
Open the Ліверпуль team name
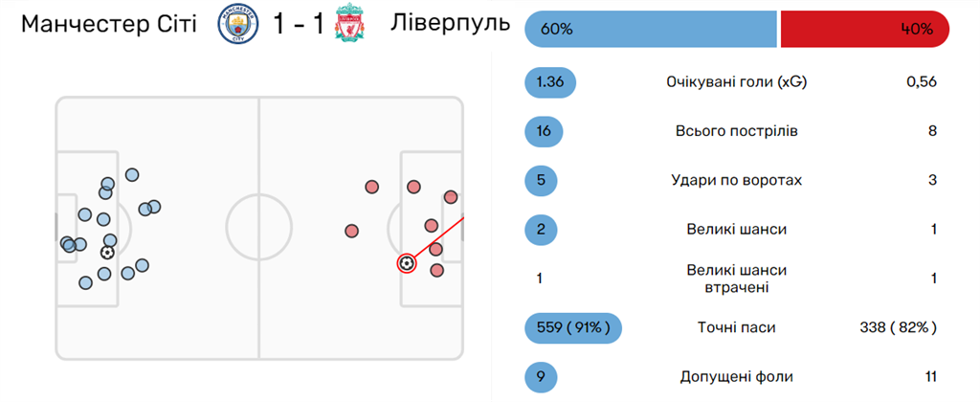(x=450, y=24)
